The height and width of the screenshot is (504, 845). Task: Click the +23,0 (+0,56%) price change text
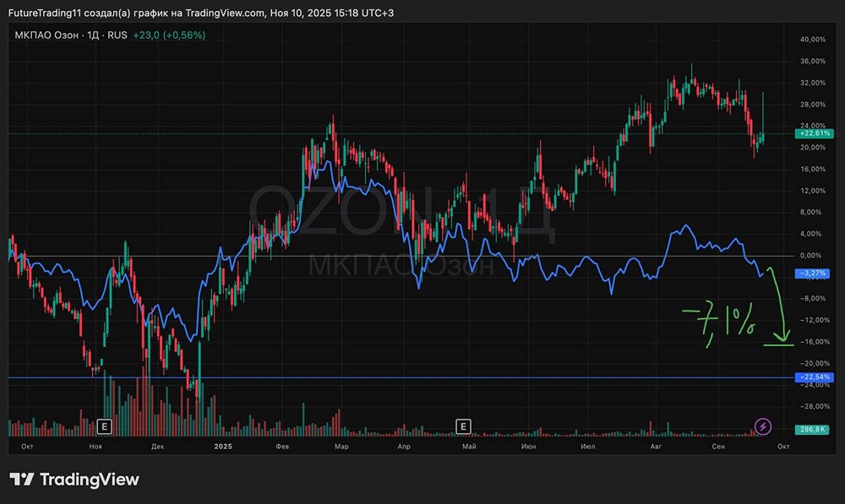click(169, 35)
